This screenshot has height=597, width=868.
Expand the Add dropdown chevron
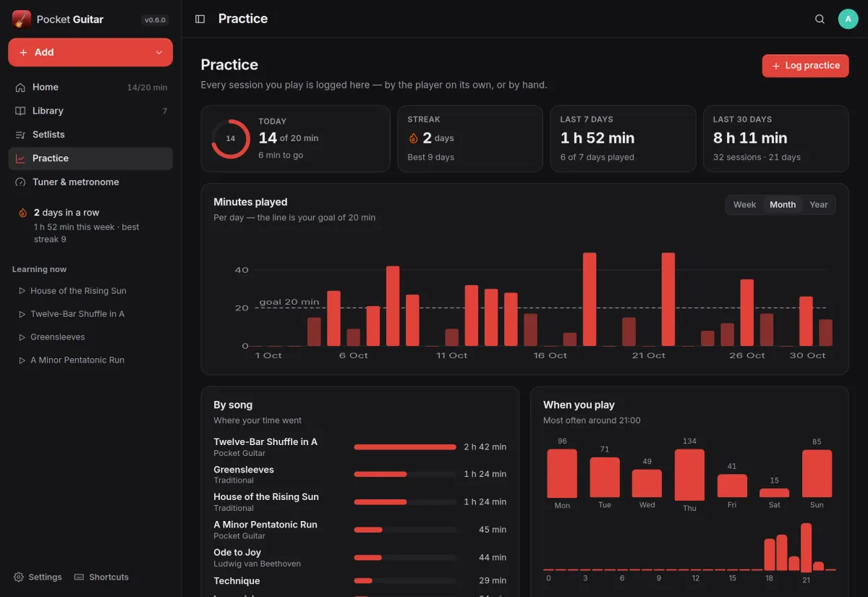pos(159,52)
